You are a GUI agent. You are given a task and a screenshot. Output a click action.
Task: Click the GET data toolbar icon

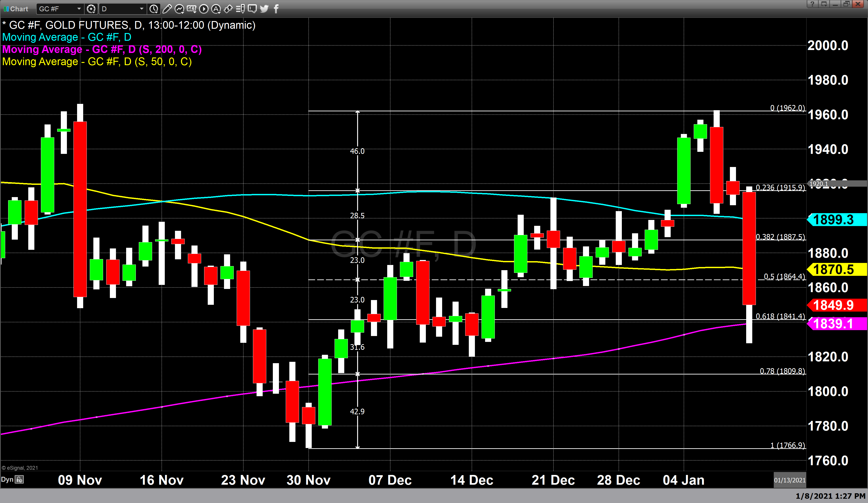click(191, 9)
